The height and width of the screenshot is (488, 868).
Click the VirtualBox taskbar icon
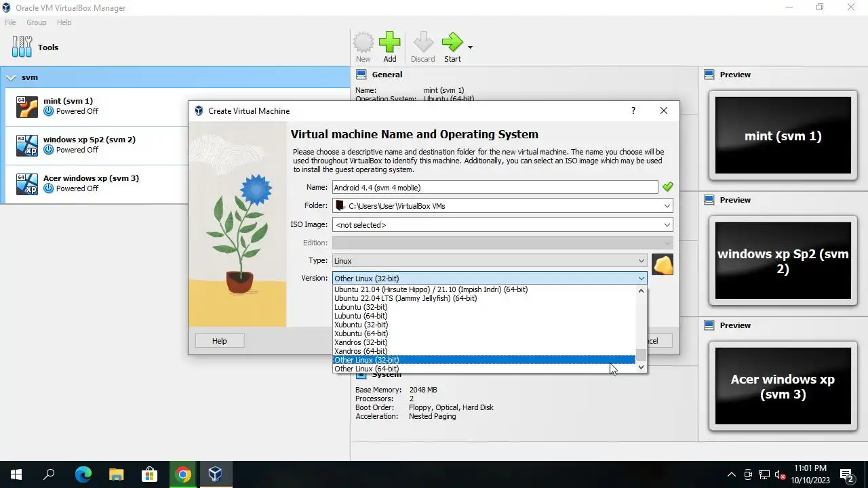(216, 474)
